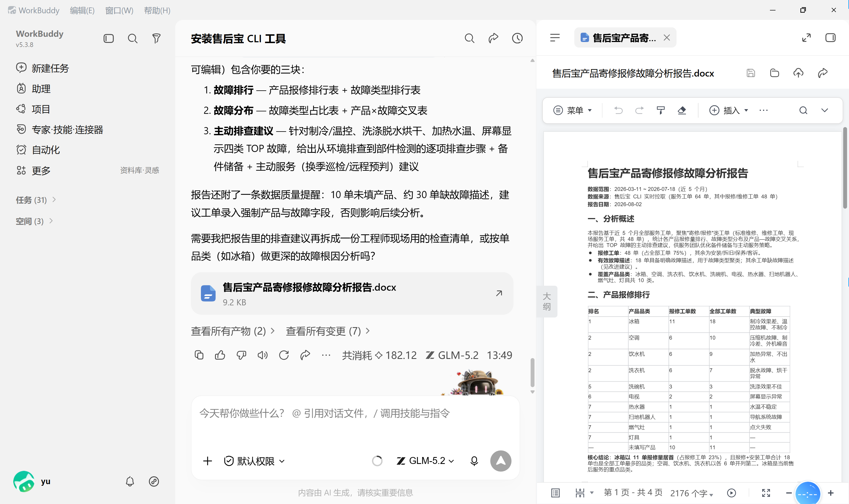
Task: Search inside the document
Action: tap(803, 110)
